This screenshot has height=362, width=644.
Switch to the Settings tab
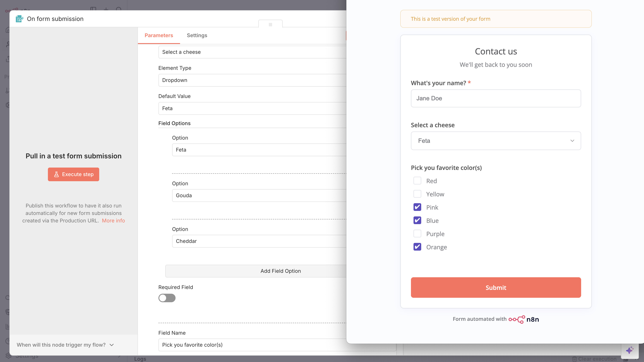(x=197, y=35)
